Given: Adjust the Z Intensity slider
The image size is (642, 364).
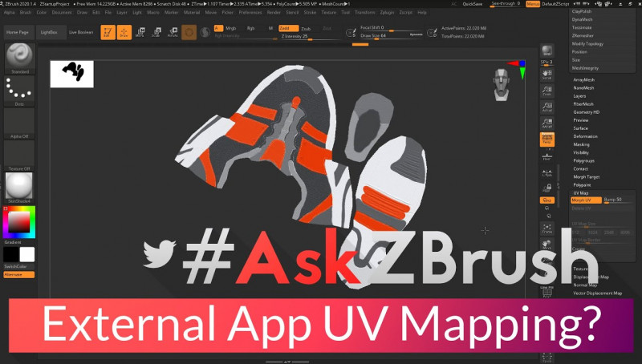Looking at the screenshot, I should click(x=310, y=37).
